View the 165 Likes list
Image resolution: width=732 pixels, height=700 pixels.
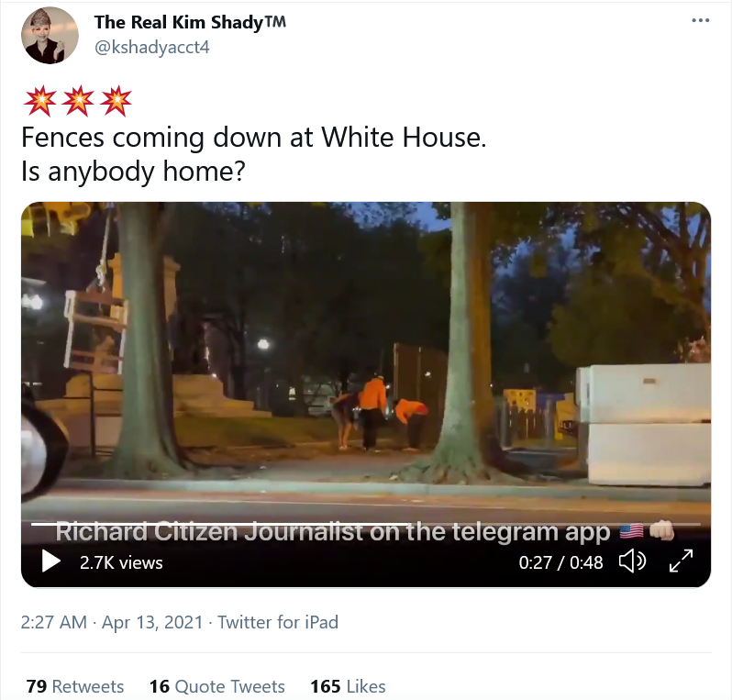click(x=348, y=686)
